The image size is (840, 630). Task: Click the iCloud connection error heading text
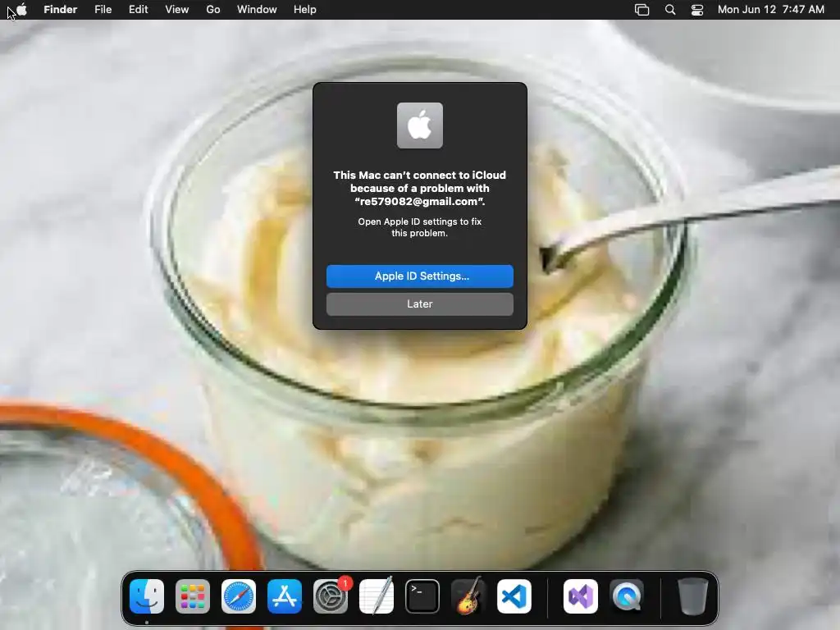(x=419, y=188)
